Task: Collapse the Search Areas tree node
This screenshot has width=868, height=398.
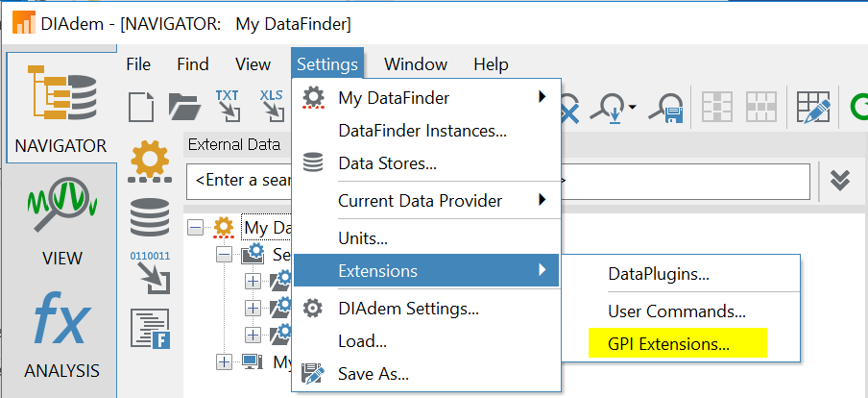Action: coord(224,255)
